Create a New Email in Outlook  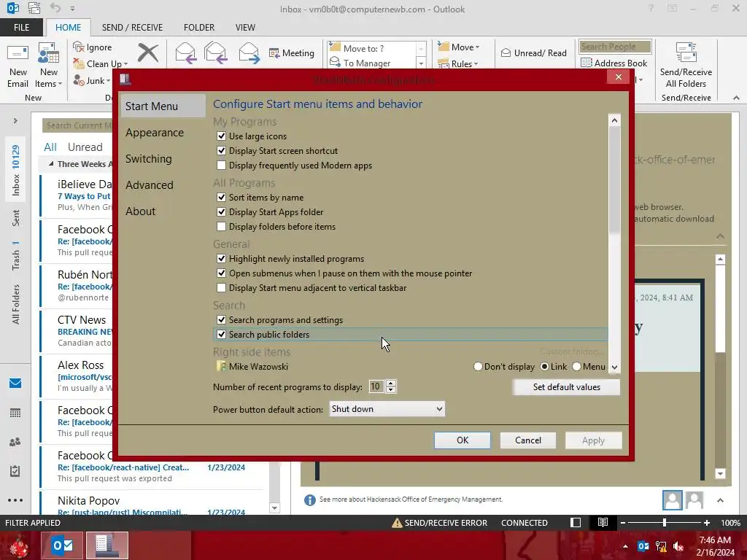pos(18,66)
